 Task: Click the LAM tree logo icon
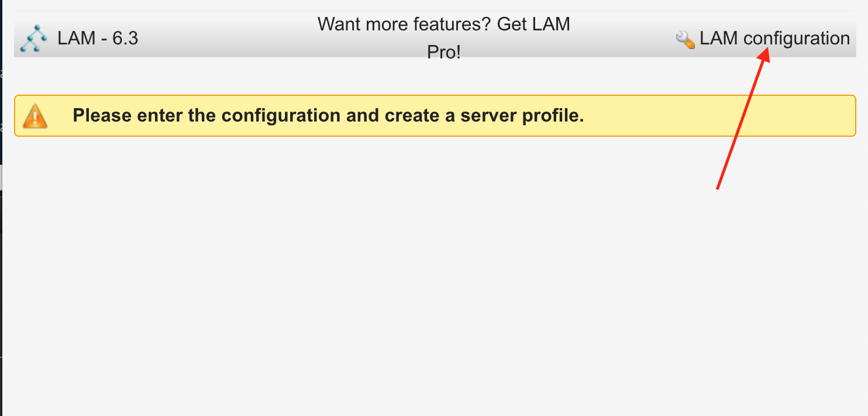point(33,39)
